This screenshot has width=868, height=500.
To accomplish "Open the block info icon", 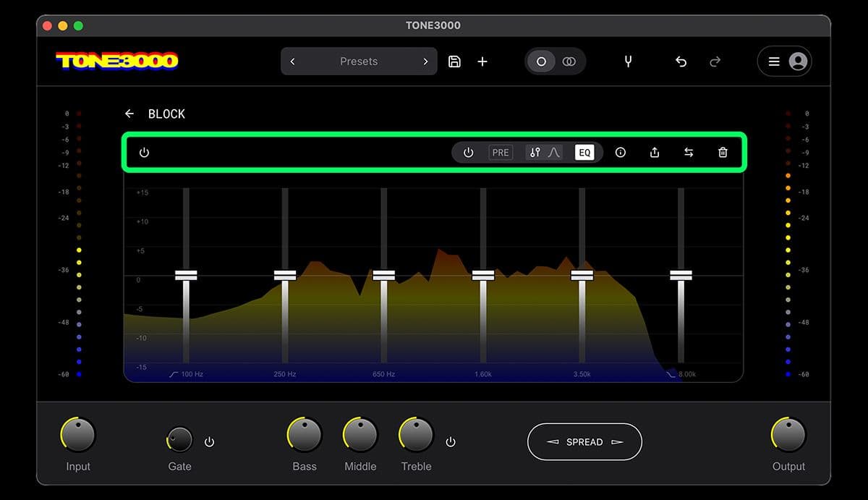I will click(x=621, y=153).
